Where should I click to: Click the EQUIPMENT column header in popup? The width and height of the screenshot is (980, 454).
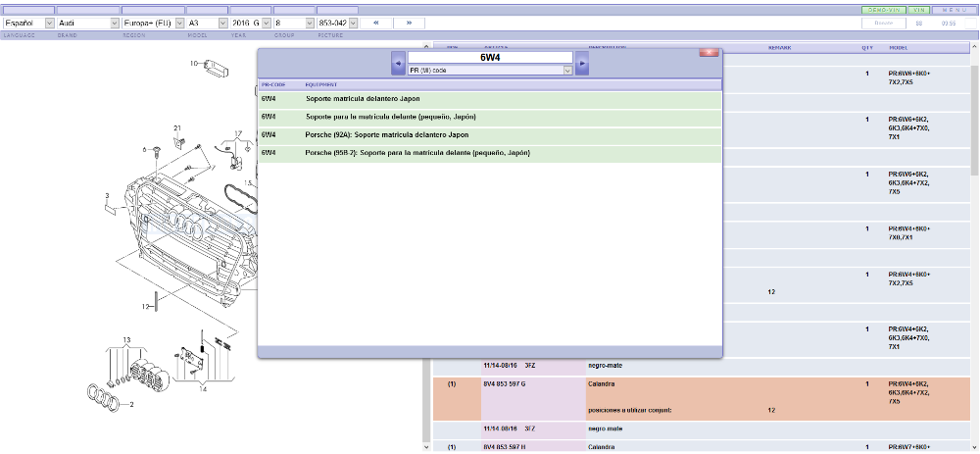321,84
